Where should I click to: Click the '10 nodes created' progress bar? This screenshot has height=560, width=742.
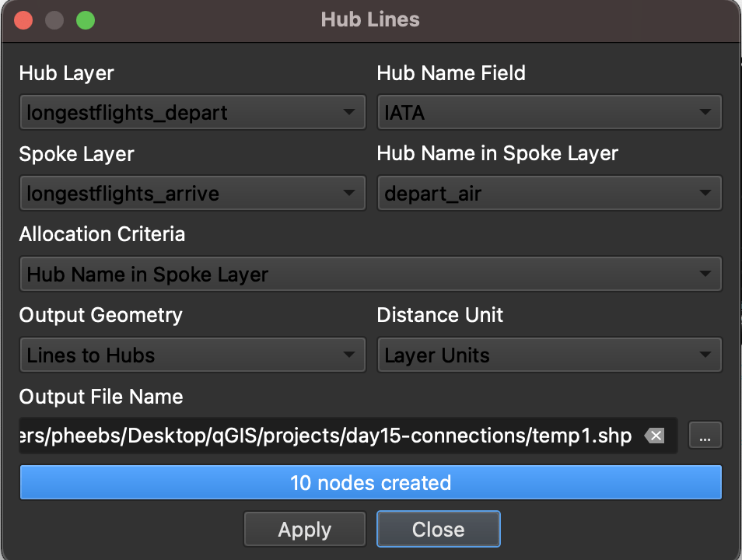(370, 483)
